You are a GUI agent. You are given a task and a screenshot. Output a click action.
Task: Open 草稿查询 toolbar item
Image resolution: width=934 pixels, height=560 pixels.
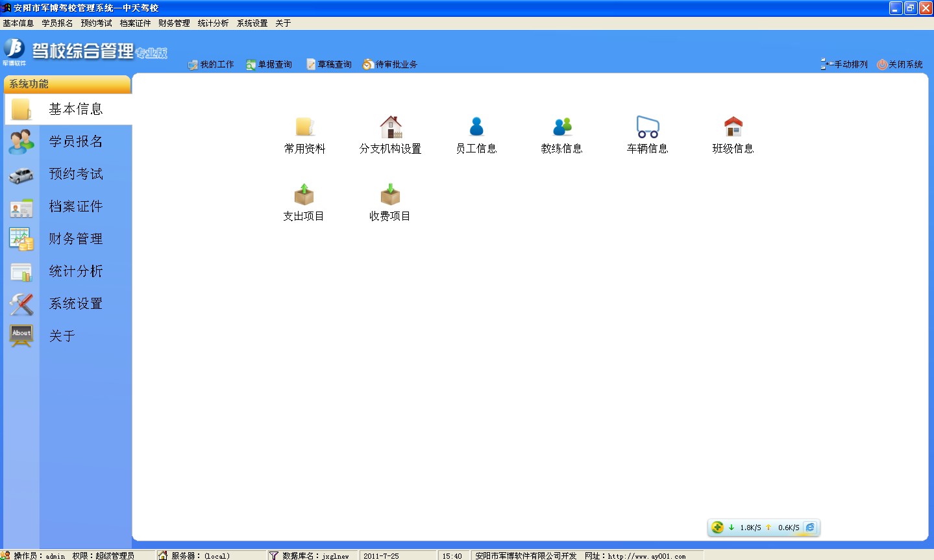(329, 64)
